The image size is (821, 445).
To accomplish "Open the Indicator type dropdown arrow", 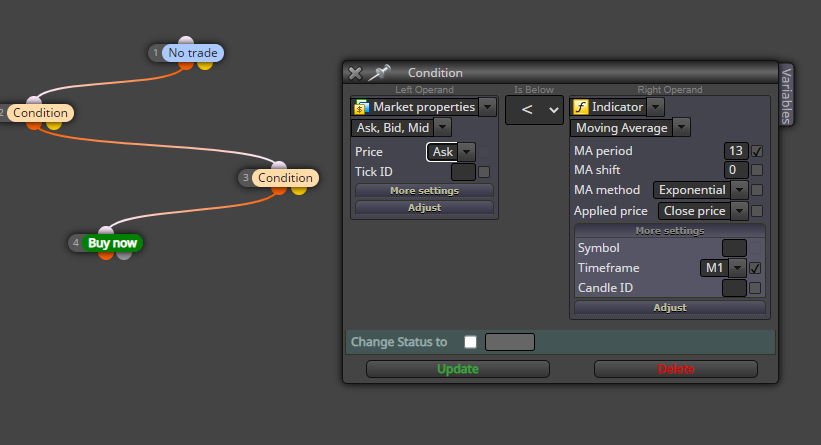I will click(656, 107).
